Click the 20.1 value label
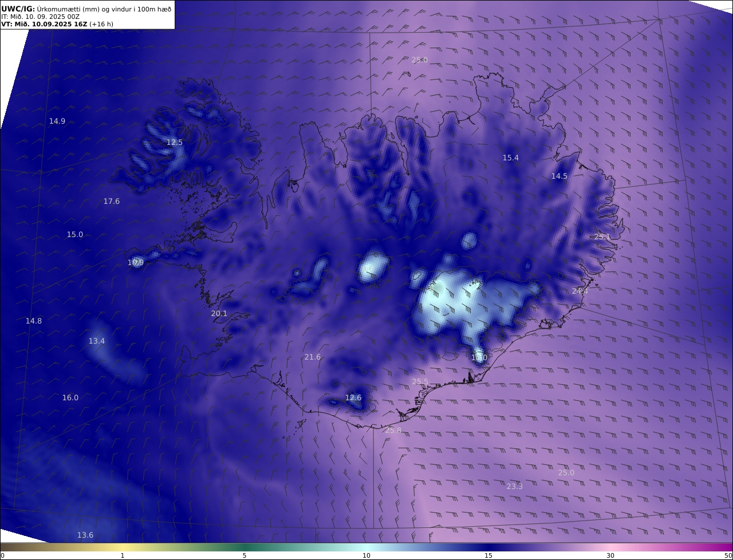This screenshot has height=560, width=733. 219,314
